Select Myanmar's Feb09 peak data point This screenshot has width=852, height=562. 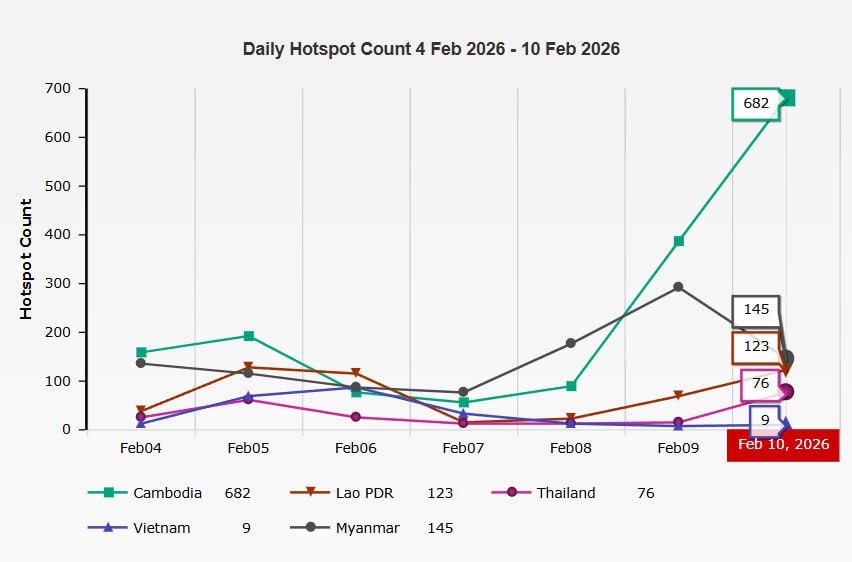pyautogui.click(x=678, y=287)
